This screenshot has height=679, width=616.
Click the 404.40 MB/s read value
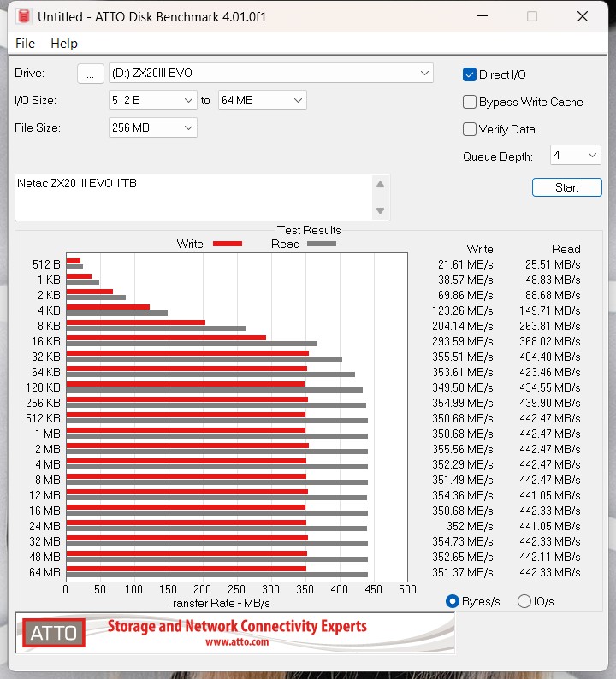coord(550,357)
